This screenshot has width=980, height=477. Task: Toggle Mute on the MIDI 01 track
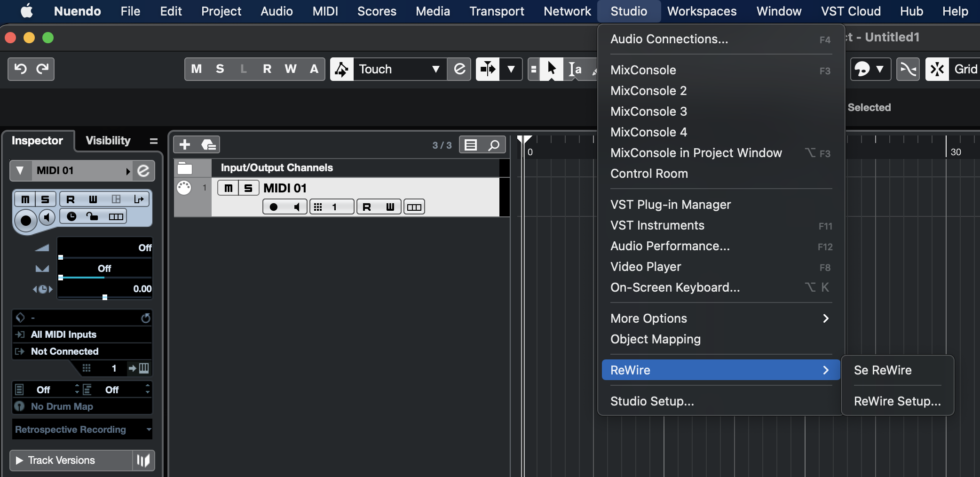pyautogui.click(x=228, y=188)
